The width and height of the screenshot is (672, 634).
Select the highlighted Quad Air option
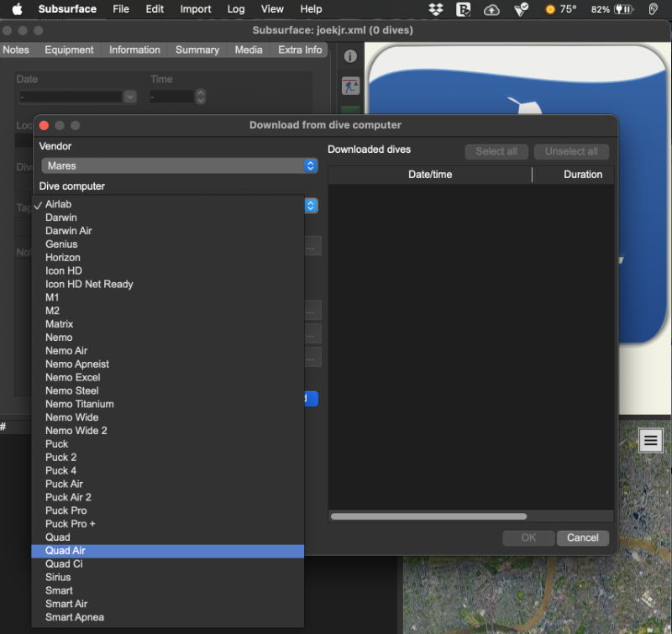pyautogui.click(x=167, y=551)
